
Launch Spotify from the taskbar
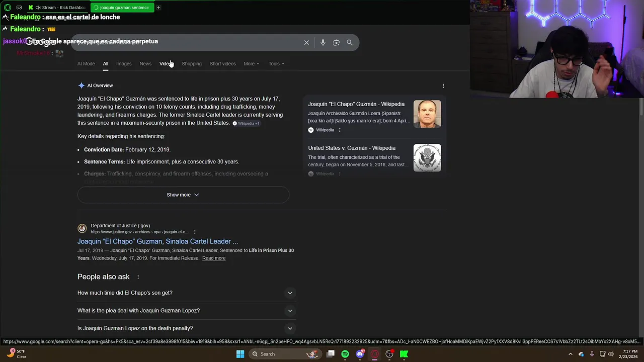[x=345, y=354]
